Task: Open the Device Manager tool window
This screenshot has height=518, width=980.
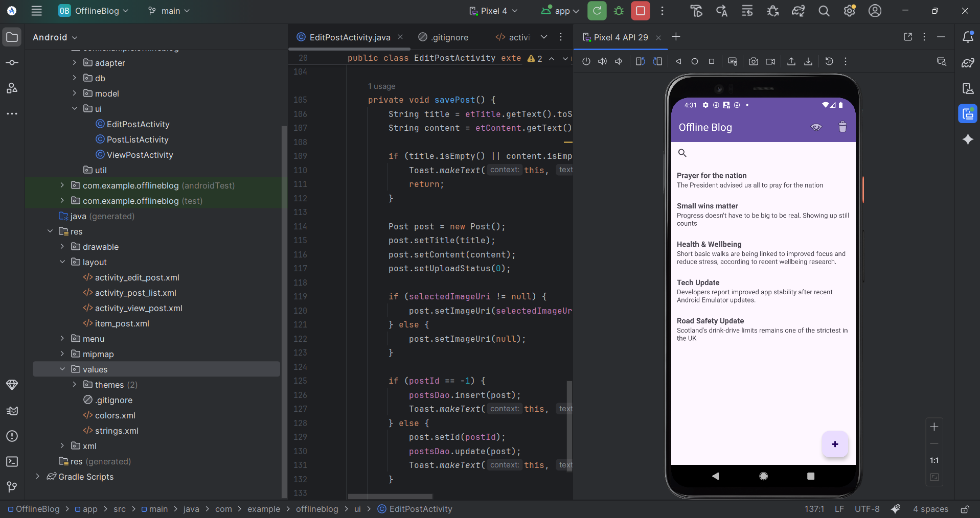Action: pyautogui.click(x=968, y=114)
